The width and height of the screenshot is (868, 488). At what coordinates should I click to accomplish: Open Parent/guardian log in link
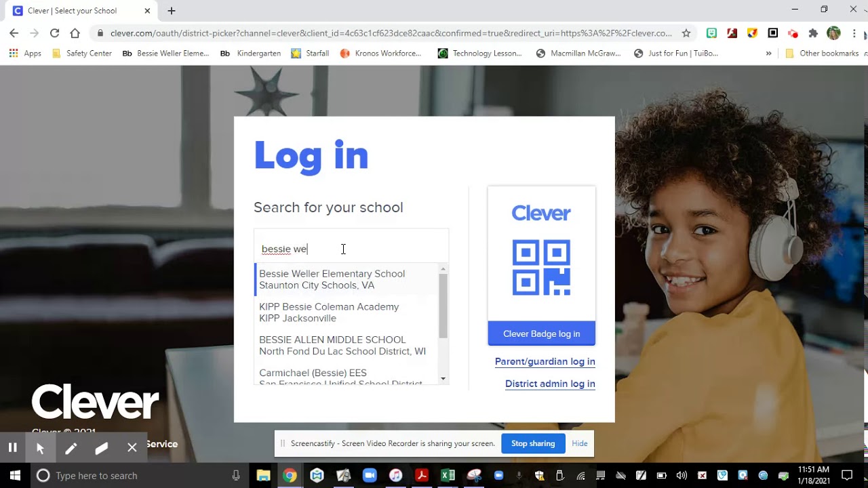click(545, 361)
